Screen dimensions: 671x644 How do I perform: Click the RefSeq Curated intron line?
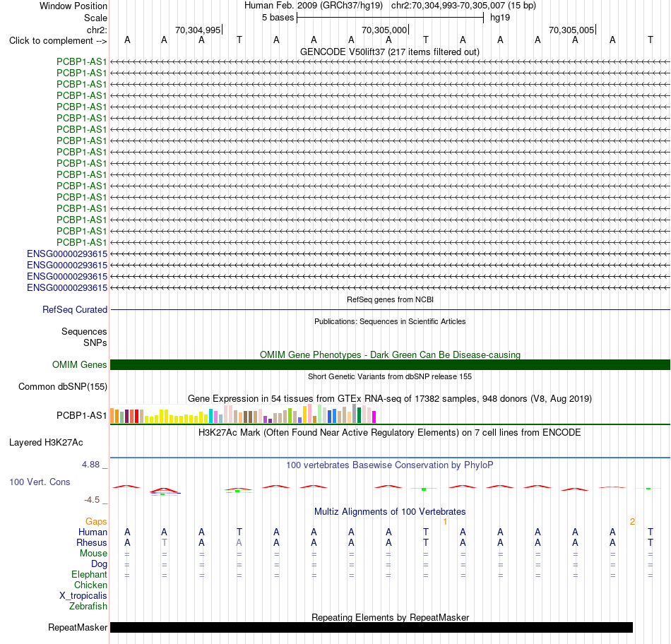(390, 309)
